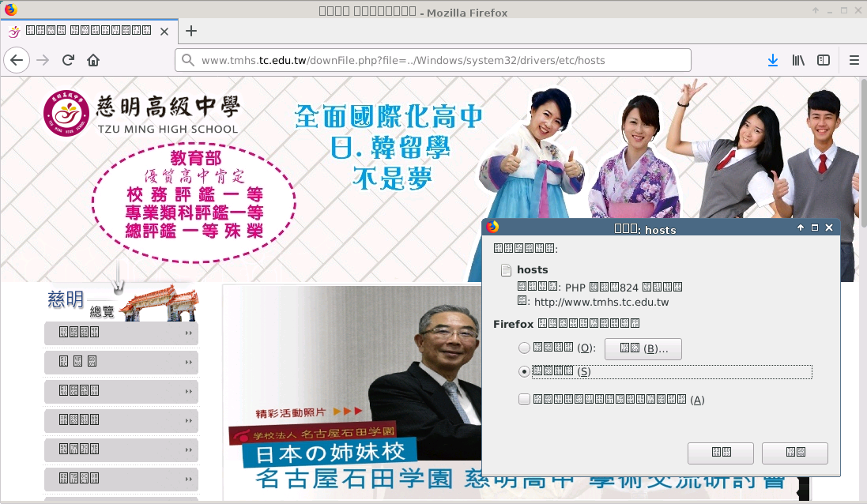The width and height of the screenshot is (867, 504).
Task: Click the Tzu Ming High School logo
Action: coord(66,113)
